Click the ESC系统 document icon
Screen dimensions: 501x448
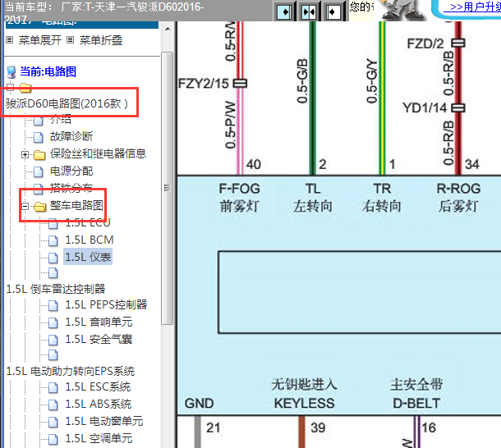[x=53, y=388]
